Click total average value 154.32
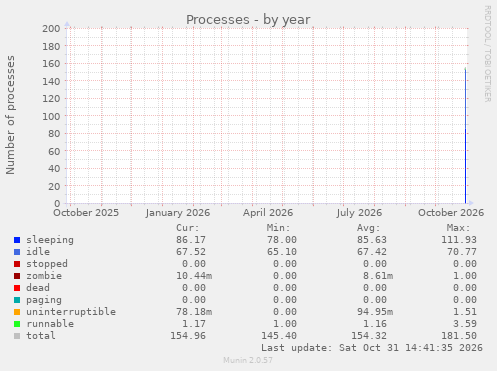The height and width of the screenshot is (371, 497). (x=369, y=336)
